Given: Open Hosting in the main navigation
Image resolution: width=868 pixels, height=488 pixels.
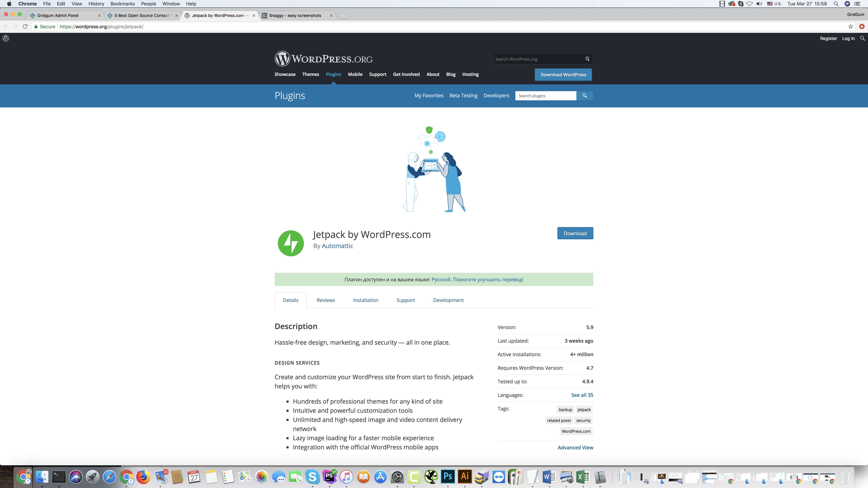Looking at the screenshot, I should click(x=470, y=74).
